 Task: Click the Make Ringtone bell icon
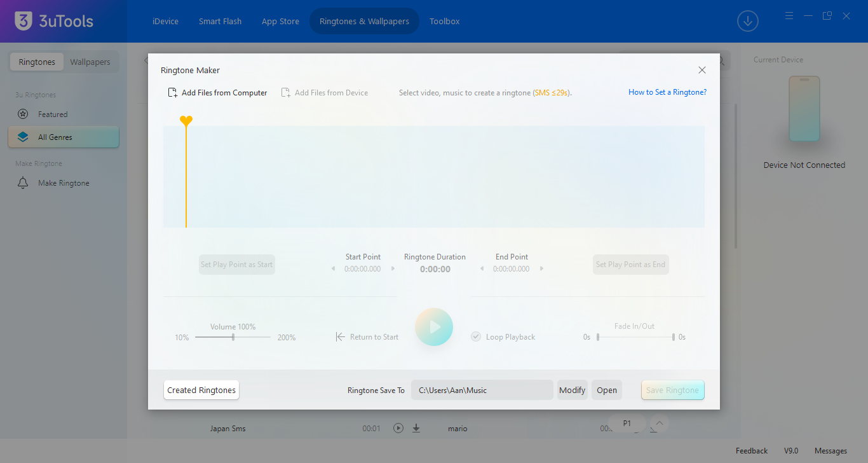click(23, 183)
